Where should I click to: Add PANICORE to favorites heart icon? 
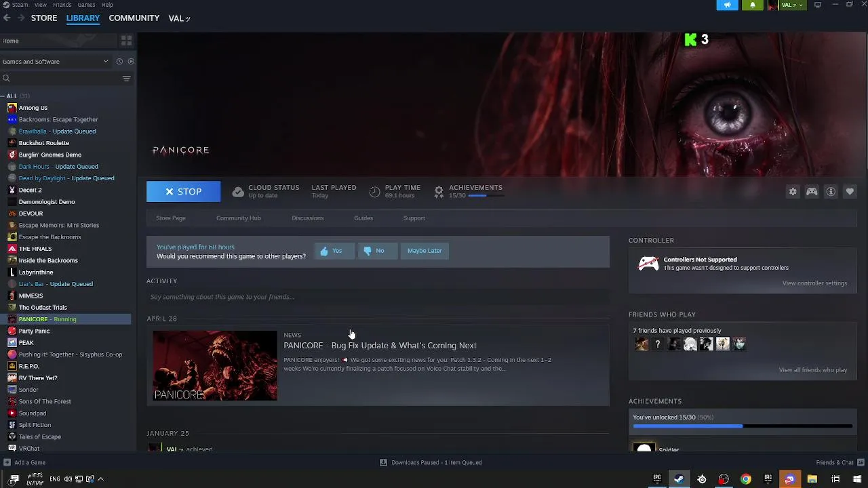(850, 192)
